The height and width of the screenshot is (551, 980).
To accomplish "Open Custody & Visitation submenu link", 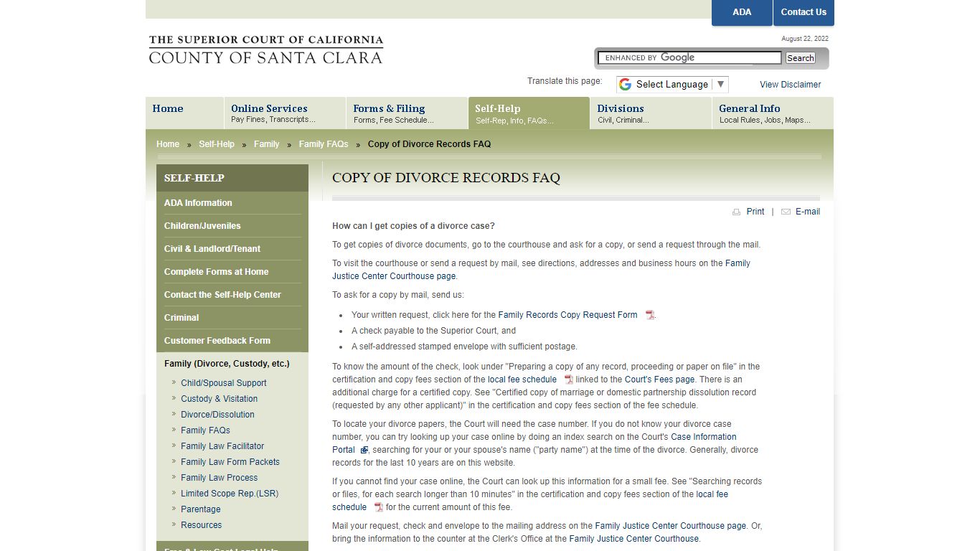I will (x=219, y=399).
